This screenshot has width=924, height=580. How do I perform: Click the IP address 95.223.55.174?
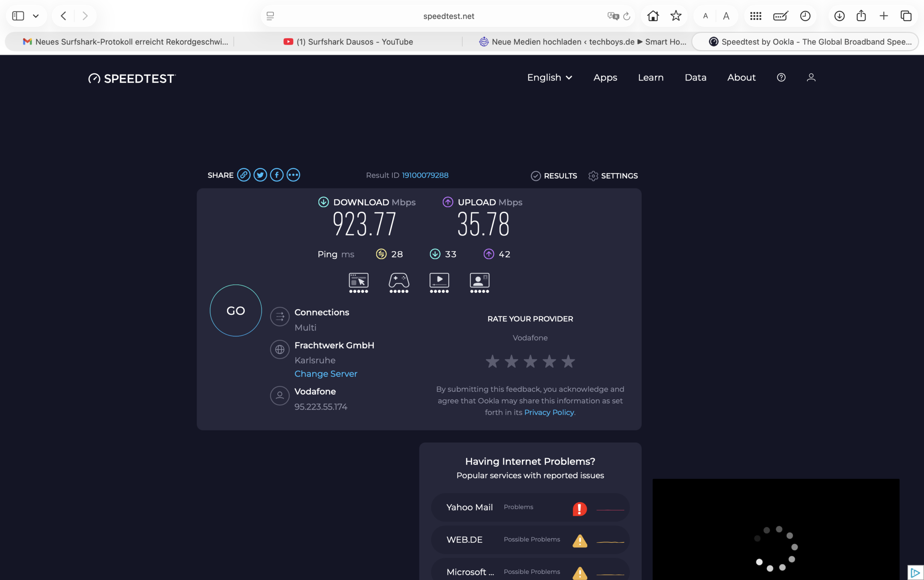[321, 407]
